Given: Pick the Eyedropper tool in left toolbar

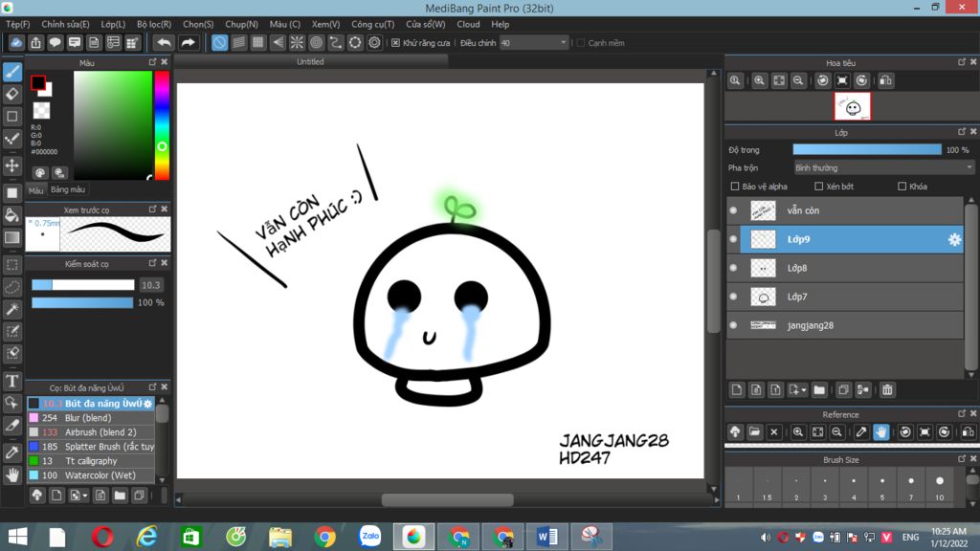Looking at the screenshot, I should (12, 452).
